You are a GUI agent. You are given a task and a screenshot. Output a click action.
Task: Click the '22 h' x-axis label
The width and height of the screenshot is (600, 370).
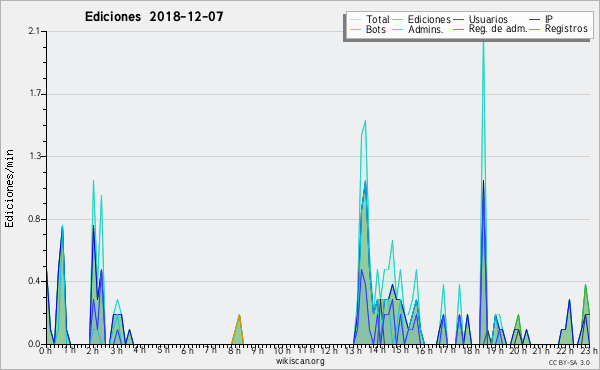tap(566, 350)
